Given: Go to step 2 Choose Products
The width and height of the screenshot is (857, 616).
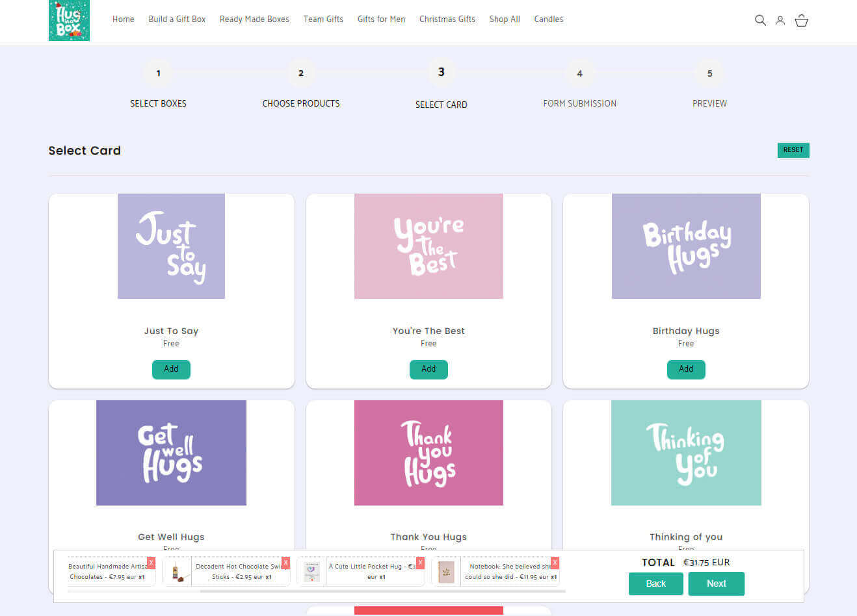Looking at the screenshot, I should [301, 73].
